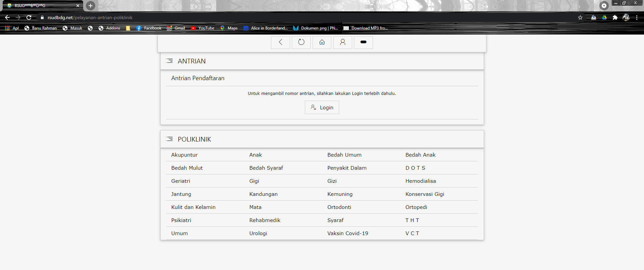Image resolution: width=644 pixels, height=270 pixels.
Task: Open the Bedah Syaraf polyclinic link
Action: point(266,168)
